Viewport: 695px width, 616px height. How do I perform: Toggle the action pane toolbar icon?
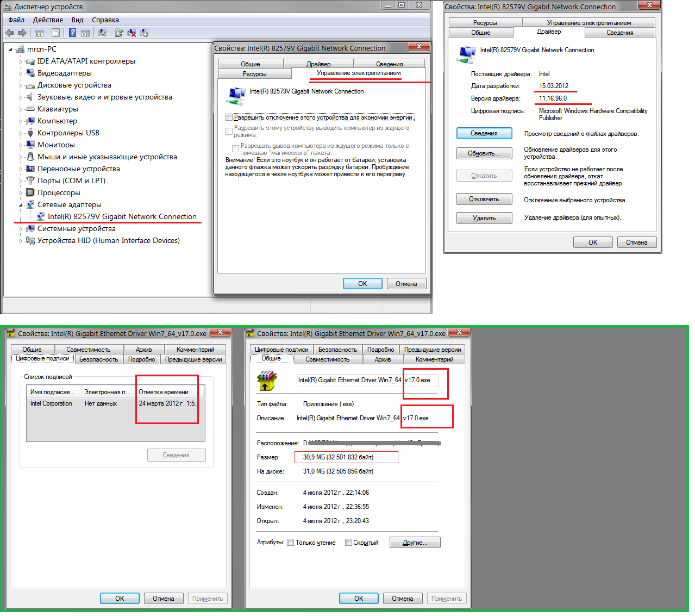85,33
